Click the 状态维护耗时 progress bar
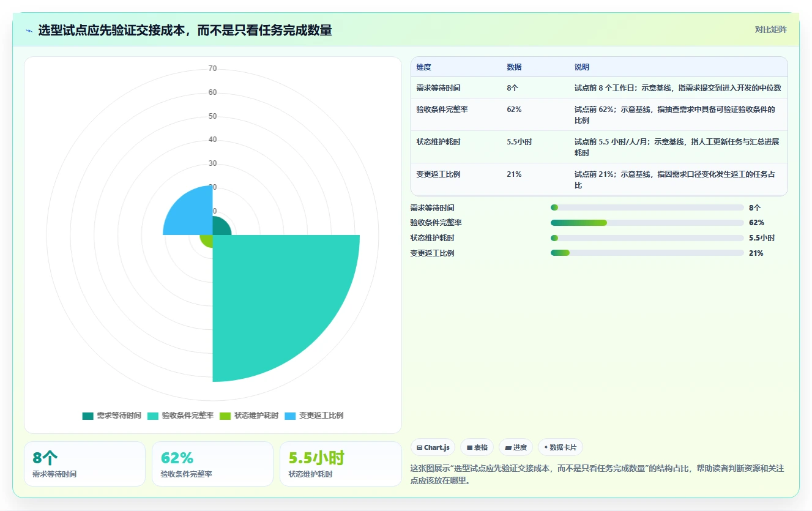The width and height of the screenshot is (812, 511). tap(647, 238)
